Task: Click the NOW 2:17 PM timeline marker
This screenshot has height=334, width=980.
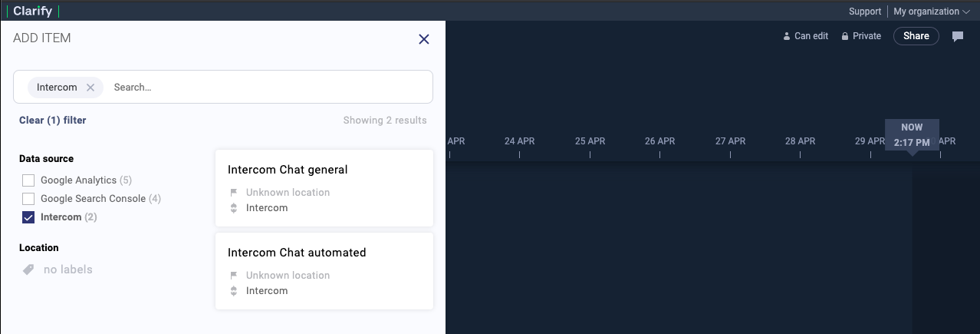Action: 912,135
